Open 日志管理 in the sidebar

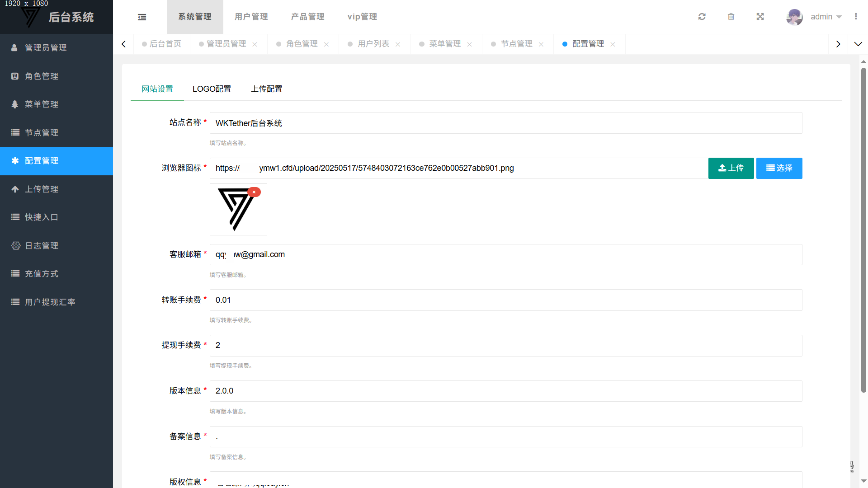(x=42, y=245)
